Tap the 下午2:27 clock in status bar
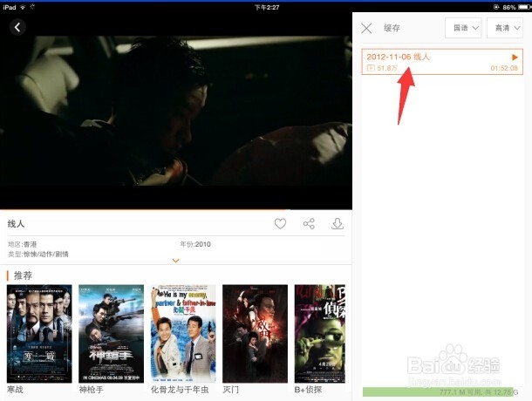 [267, 7]
